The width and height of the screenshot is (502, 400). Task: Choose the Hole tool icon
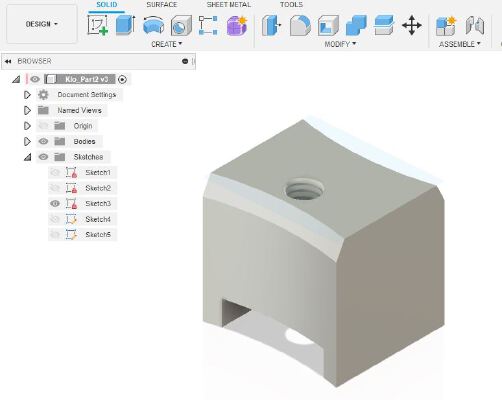click(x=181, y=25)
